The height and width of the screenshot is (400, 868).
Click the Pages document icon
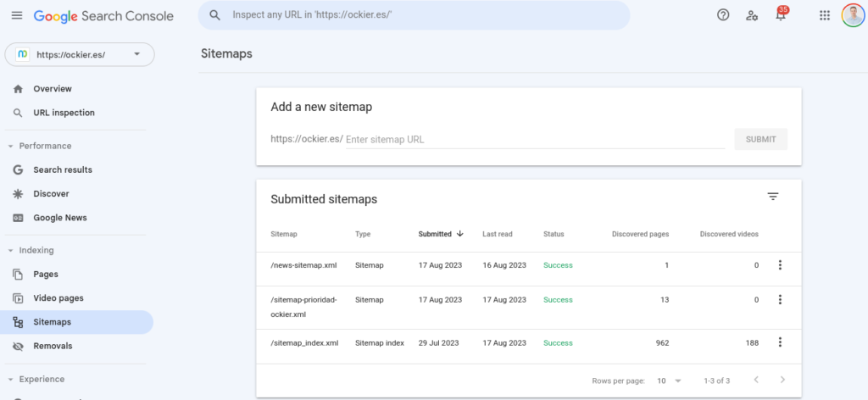(x=18, y=275)
